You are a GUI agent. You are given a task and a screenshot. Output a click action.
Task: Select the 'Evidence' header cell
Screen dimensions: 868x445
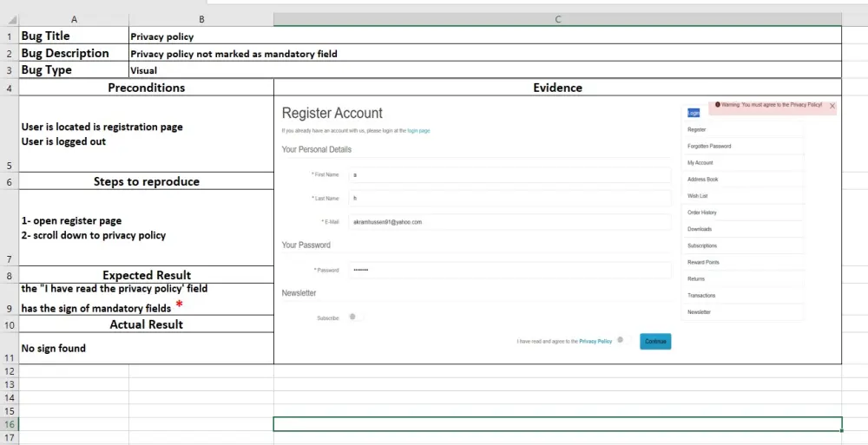click(x=557, y=88)
